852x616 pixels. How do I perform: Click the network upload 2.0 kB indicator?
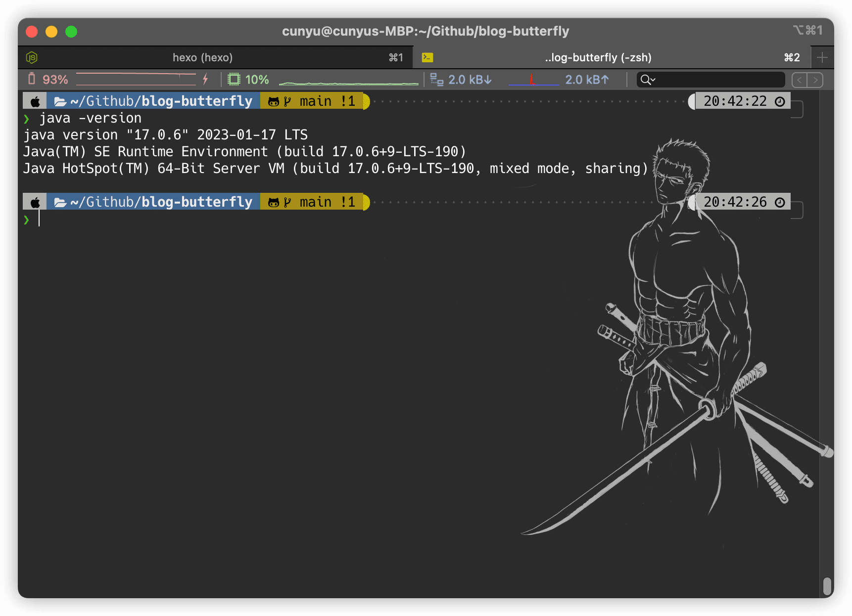point(587,80)
